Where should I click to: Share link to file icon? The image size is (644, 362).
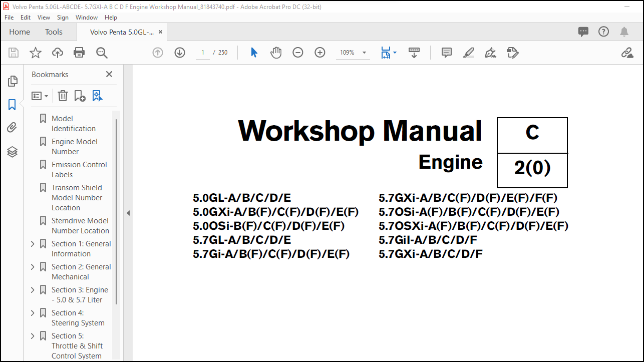(x=627, y=53)
